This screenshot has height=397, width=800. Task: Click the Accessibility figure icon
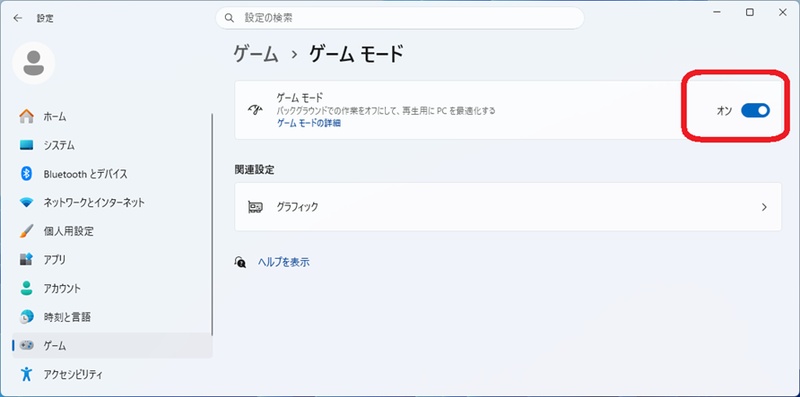(x=27, y=375)
